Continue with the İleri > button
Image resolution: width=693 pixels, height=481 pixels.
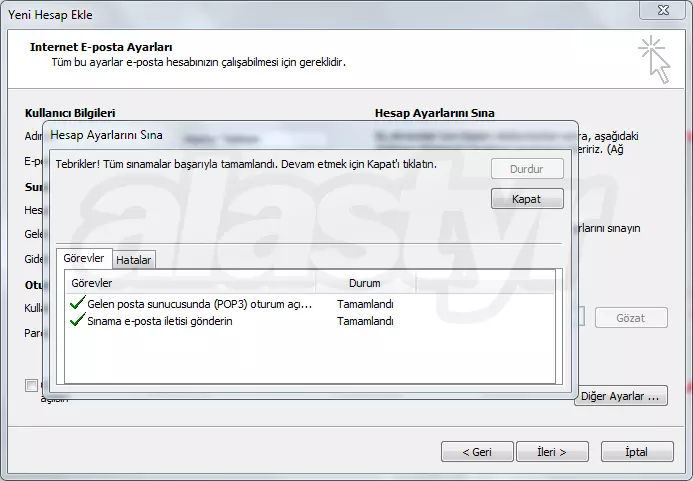[x=552, y=452]
